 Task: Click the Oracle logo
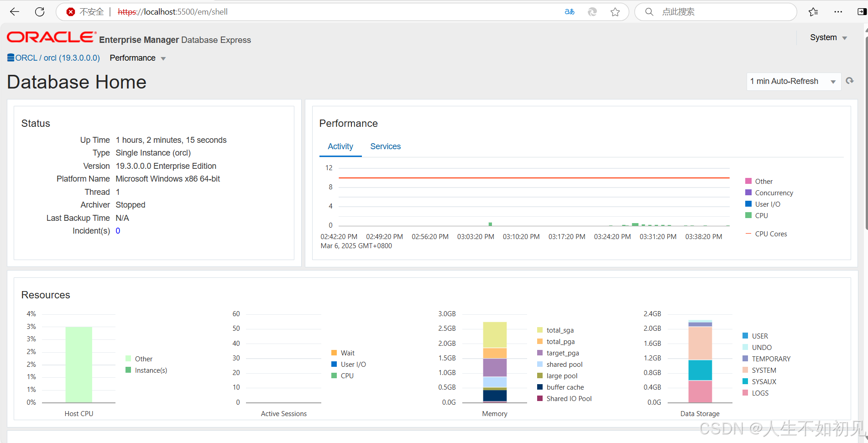52,37
